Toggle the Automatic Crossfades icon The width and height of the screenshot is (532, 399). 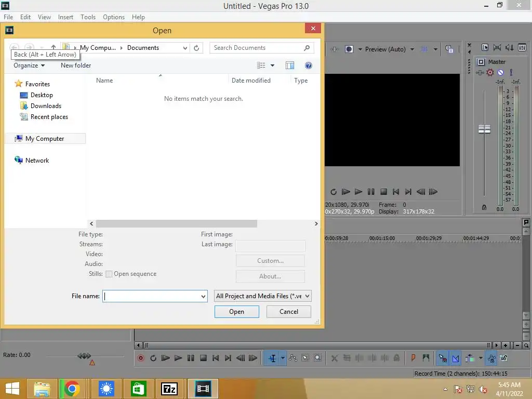(x=456, y=358)
